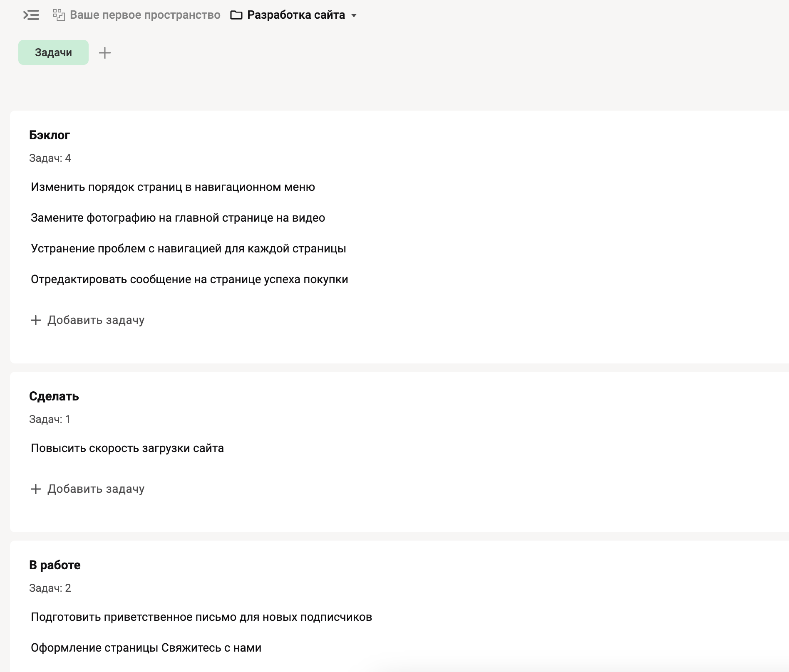Open task Оформление страницы Свяжитесь с нами
Screen dimensions: 789x672
[146, 648]
